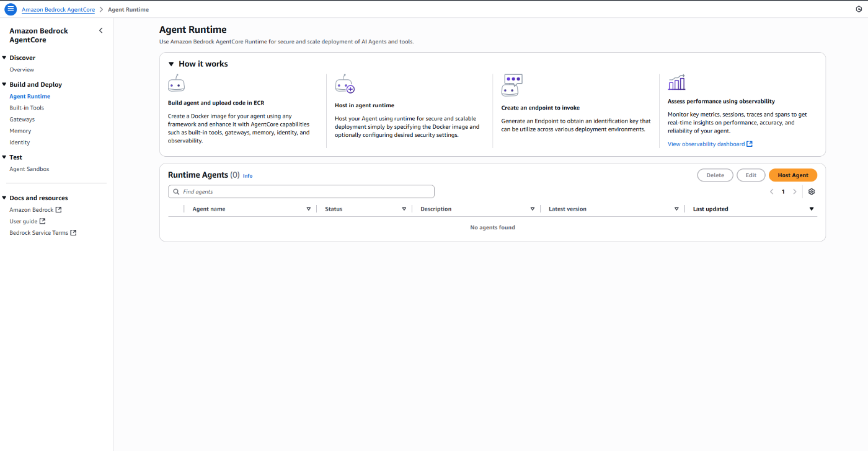Focus the Find agents search field
The width and height of the screenshot is (868, 451).
[x=301, y=192]
